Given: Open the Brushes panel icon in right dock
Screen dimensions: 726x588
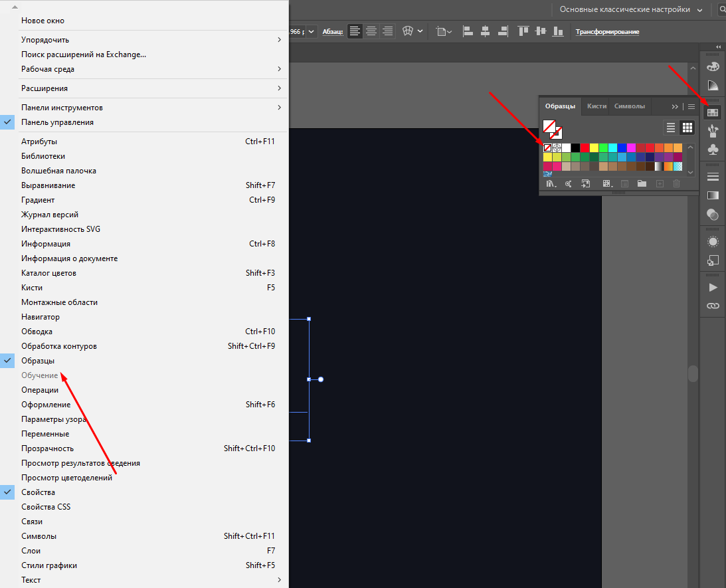Looking at the screenshot, I should [713, 131].
